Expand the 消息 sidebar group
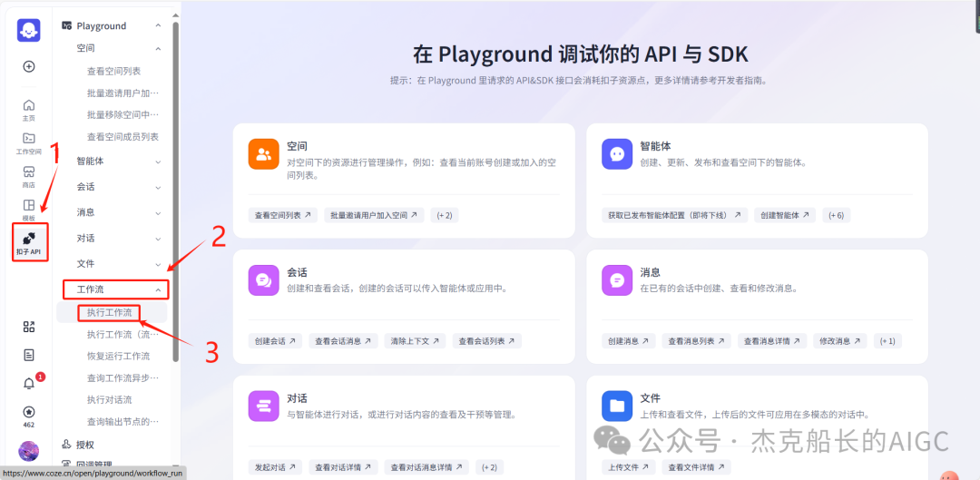 coord(158,212)
